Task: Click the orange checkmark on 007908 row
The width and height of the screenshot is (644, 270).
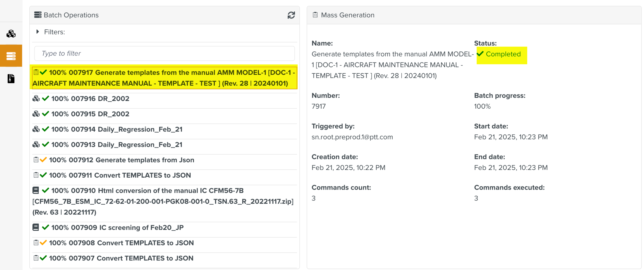Action: 44,243
